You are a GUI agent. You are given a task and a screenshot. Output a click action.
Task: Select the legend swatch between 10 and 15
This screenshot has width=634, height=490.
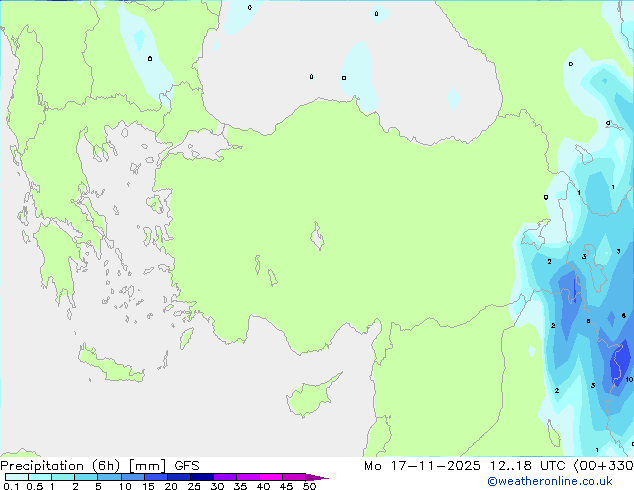pos(133,477)
